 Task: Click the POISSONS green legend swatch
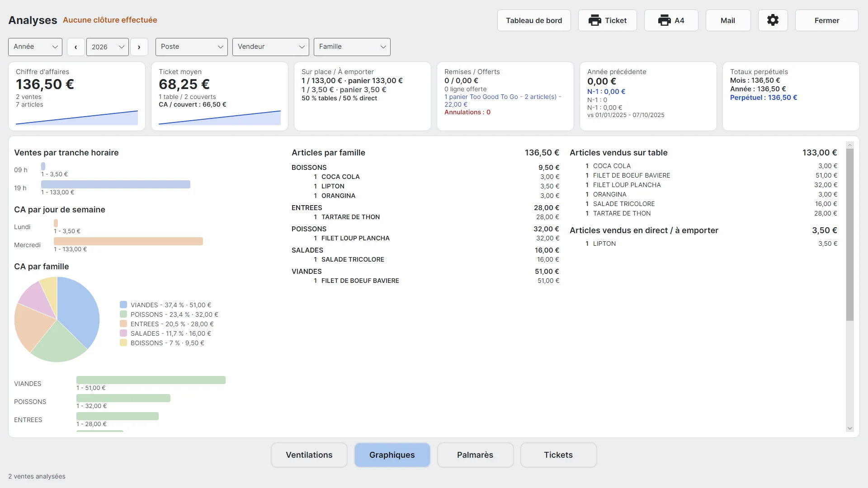(123, 314)
